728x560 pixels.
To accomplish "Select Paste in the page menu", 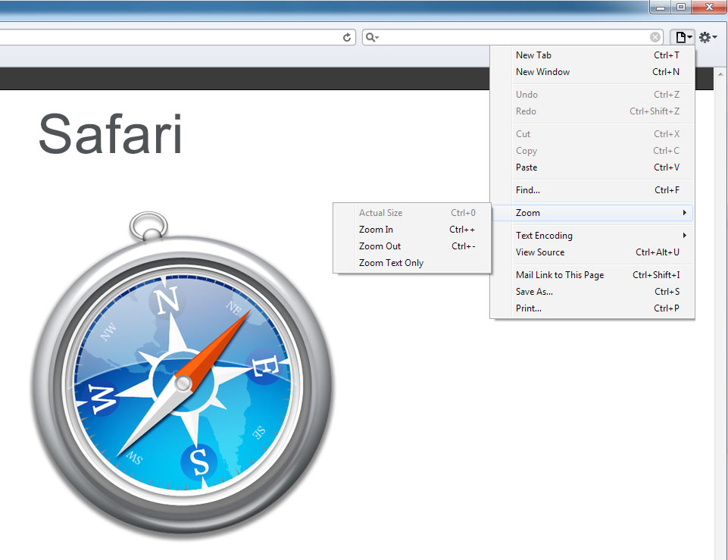I will coord(592,167).
